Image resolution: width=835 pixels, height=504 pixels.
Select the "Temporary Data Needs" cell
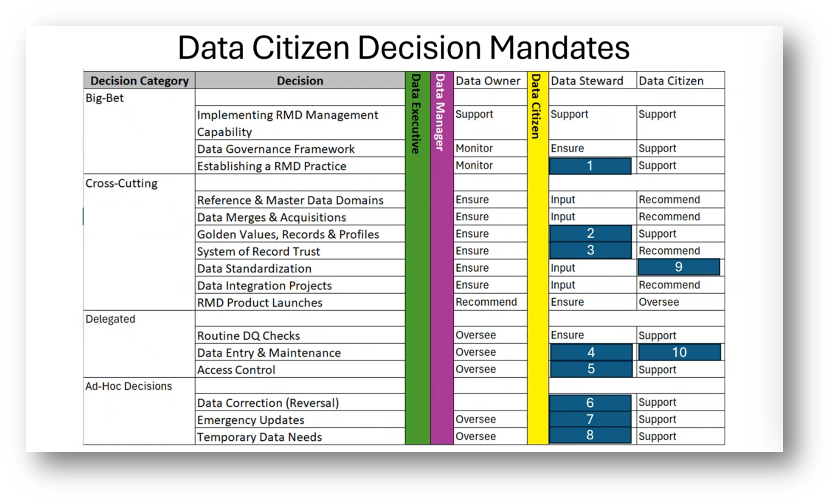[300, 436]
